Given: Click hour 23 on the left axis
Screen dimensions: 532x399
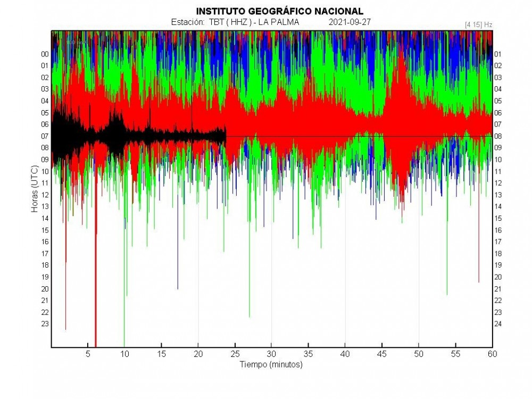Looking at the screenshot, I should click(45, 323).
